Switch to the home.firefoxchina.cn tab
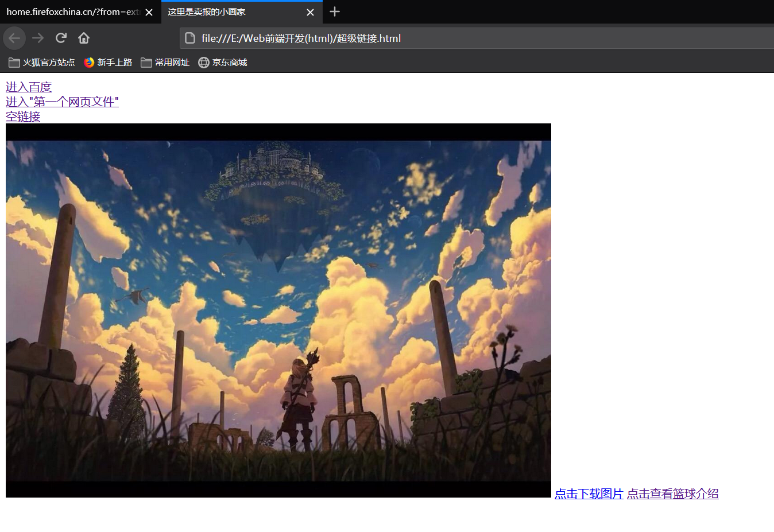Viewport: 774px width, 532px height. [x=80, y=12]
